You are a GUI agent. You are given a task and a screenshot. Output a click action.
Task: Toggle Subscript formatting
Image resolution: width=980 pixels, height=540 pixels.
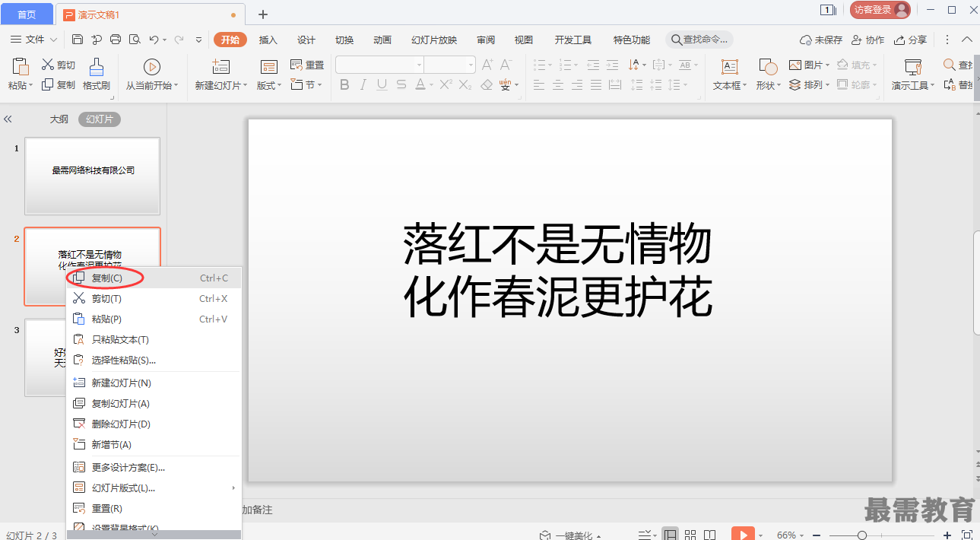467,85
